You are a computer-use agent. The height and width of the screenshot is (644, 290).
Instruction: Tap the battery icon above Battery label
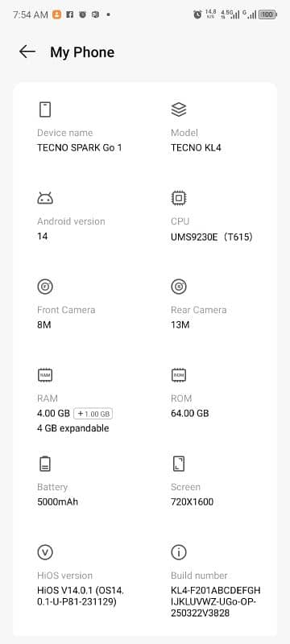pos(45,464)
